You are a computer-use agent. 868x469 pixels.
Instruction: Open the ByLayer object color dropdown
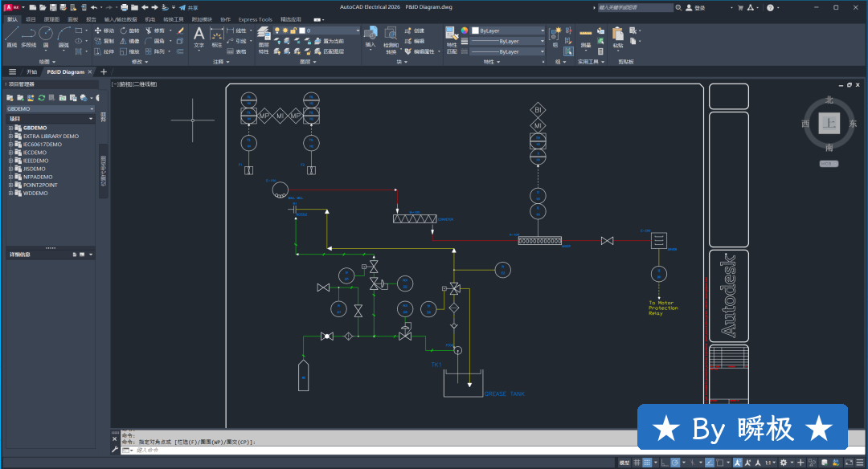(543, 31)
